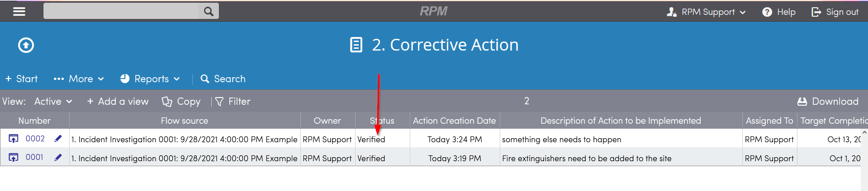This screenshot has height=191, width=868.
Task: Edit action 0001 with the pencil icon
Action: pyautogui.click(x=58, y=157)
